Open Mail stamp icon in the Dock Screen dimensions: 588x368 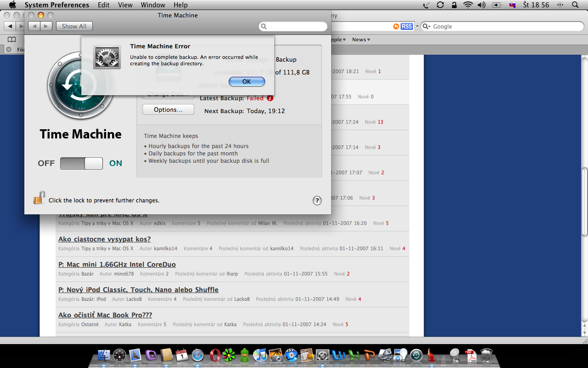[x=135, y=355]
